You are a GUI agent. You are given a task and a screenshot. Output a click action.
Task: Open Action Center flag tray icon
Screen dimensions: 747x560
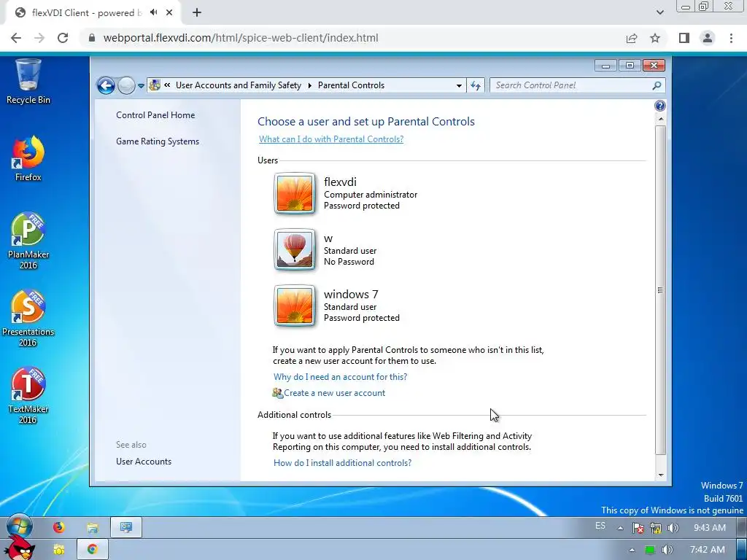click(x=638, y=528)
